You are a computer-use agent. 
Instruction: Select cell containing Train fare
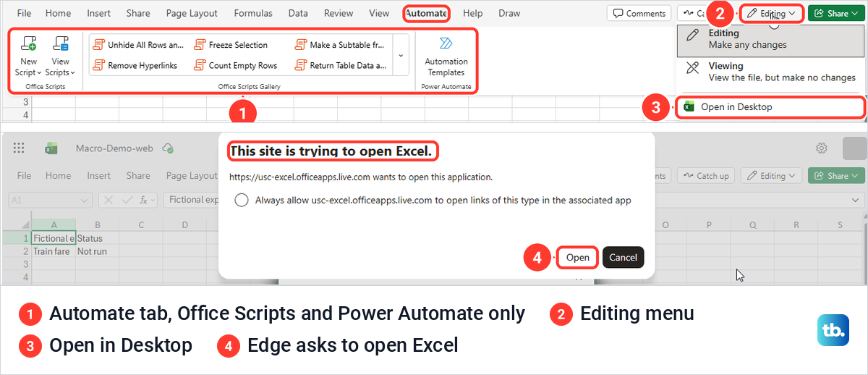(54, 251)
